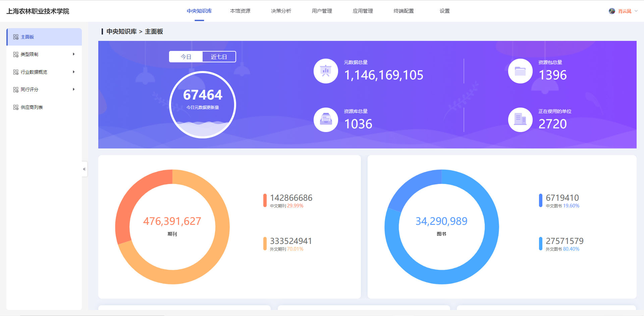Image resolution: width=644 pixels, height=316 pixels.
Task: Click the 476,391,627 journal total
Action: pos(172,221)
